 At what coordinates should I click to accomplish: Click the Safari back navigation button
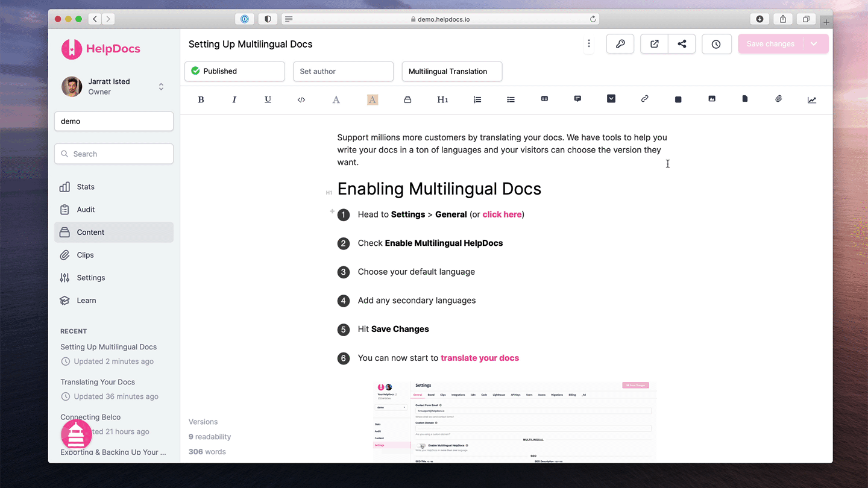[x=95, y=19]
